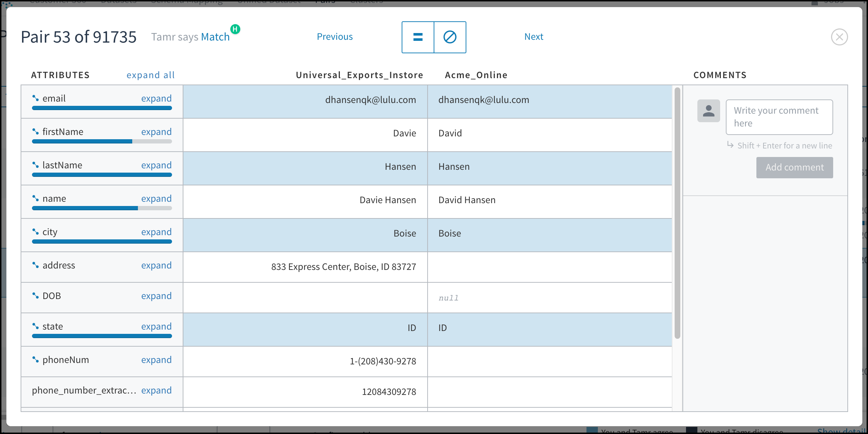Screen dimensions: 868x434
Task: Click expand all attributes link
Action: click(151, 75)
